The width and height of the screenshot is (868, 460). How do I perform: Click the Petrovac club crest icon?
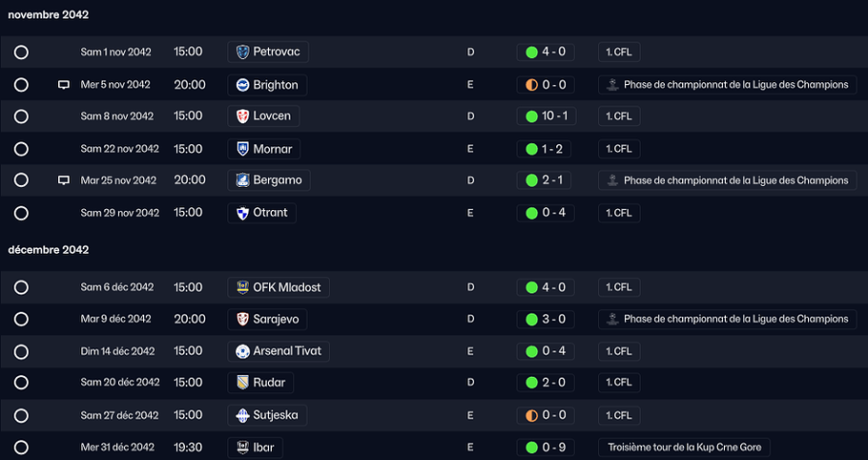click(x=242, y=52)
